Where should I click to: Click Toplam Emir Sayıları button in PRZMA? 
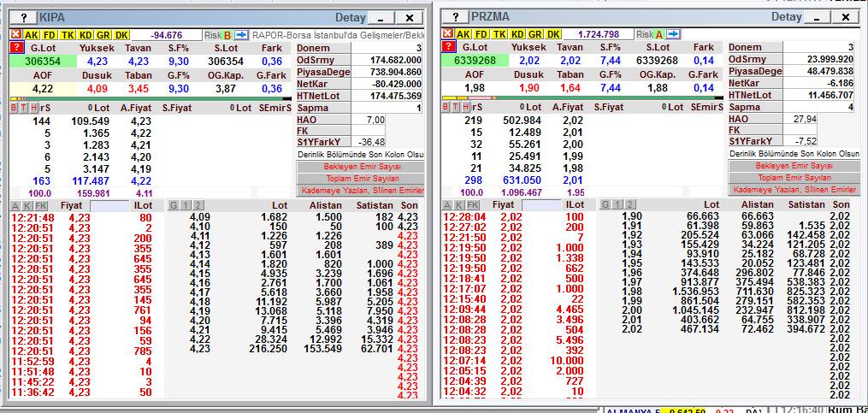click(793, 178)
